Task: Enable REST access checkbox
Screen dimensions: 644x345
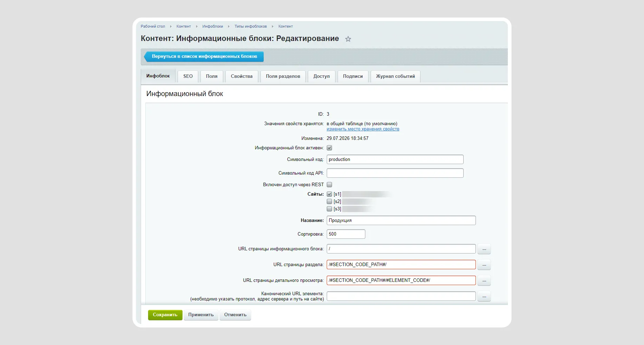Action: 329,184
